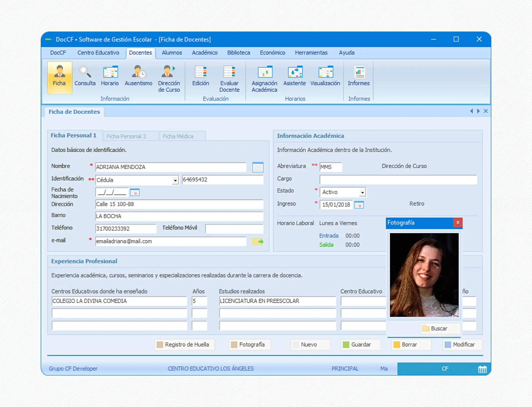The height and width of the screenshot is (407, 532).
Task: Expand the Estado dropdown
Action: 362,193
